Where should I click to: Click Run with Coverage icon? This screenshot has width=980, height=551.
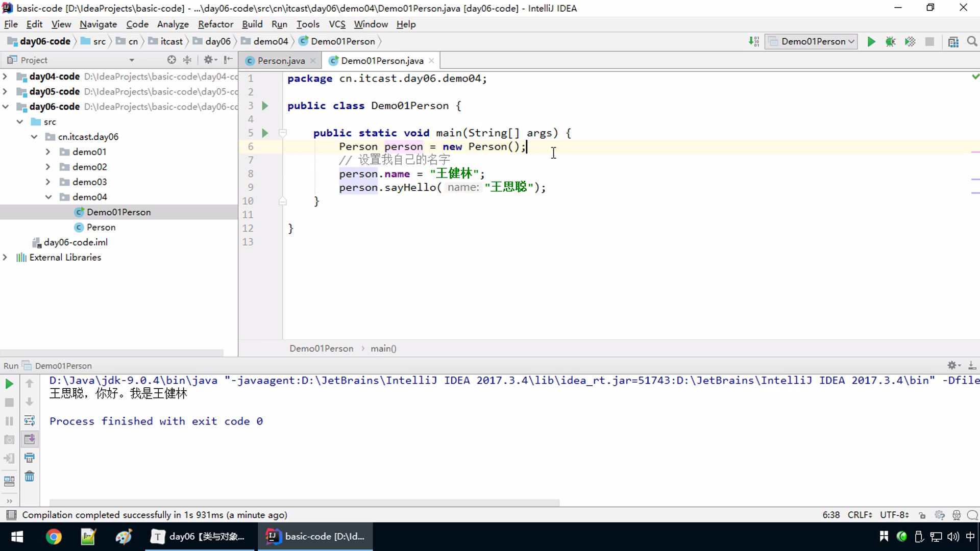pos(910,42)
